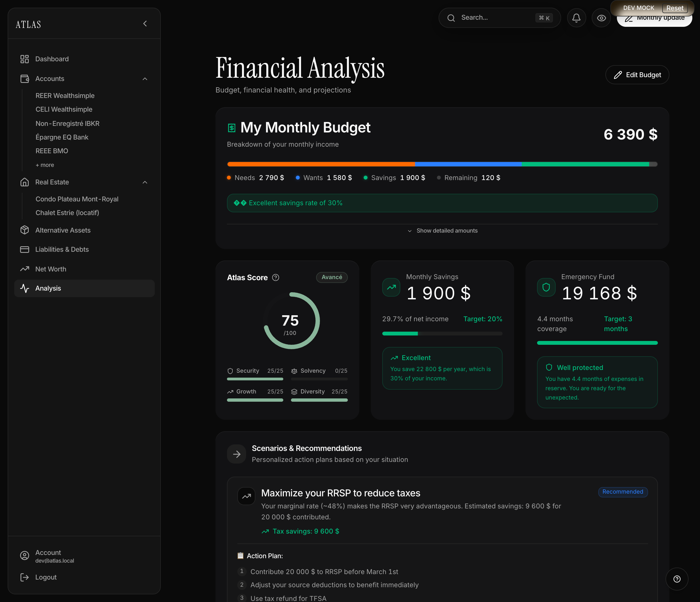Click the Diversity layers icon
The image size is (700, 602).
click(294, 392)
